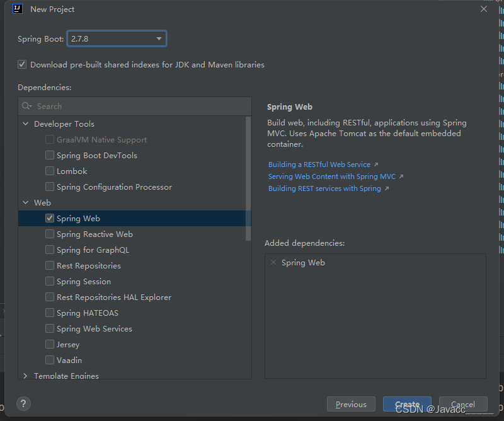
Task: Click the help question mark button
Action: 23,403
